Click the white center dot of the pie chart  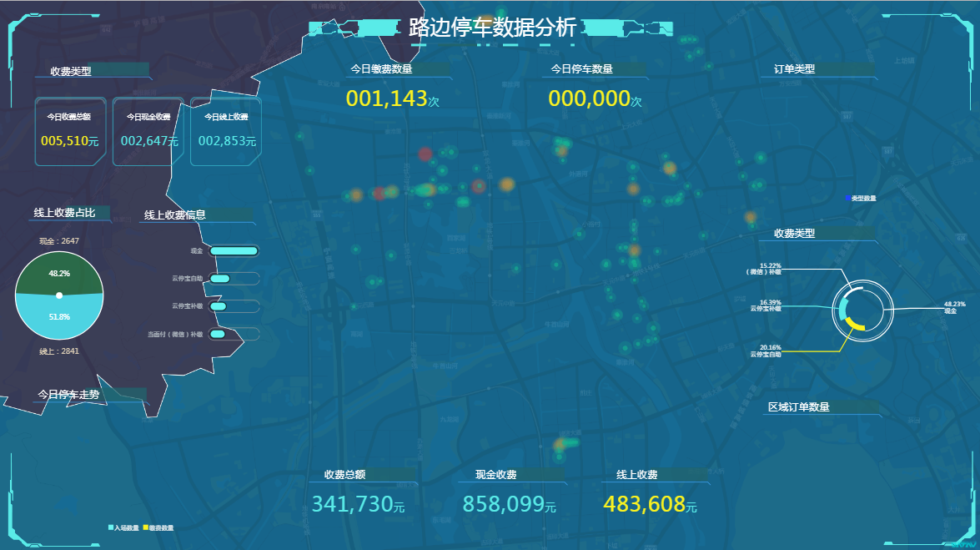click(x=59, y=295)
